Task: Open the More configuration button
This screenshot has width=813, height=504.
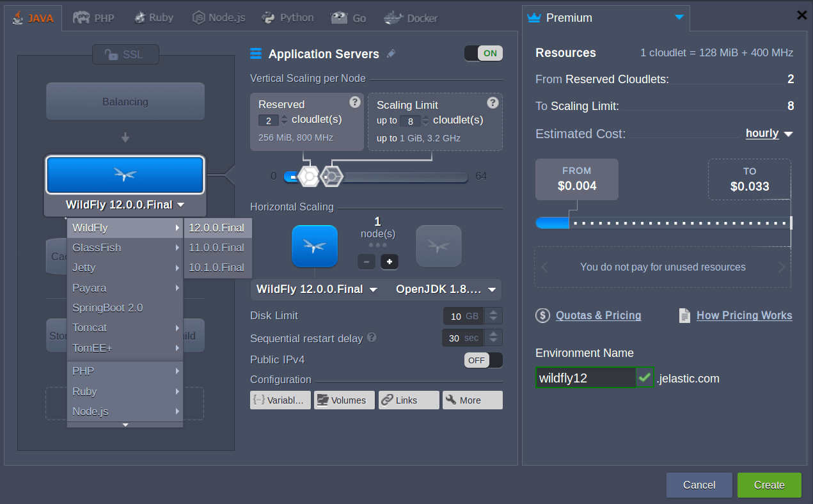Action: click(x=473, y=400)
